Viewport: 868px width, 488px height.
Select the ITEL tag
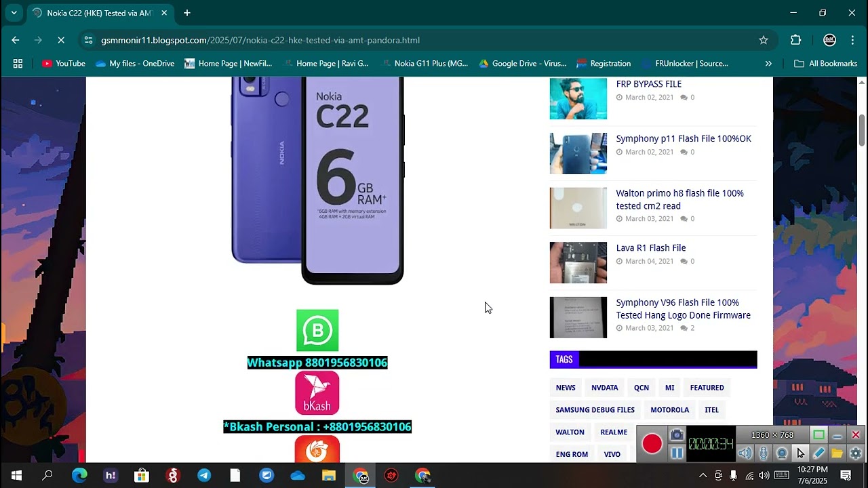711,410
